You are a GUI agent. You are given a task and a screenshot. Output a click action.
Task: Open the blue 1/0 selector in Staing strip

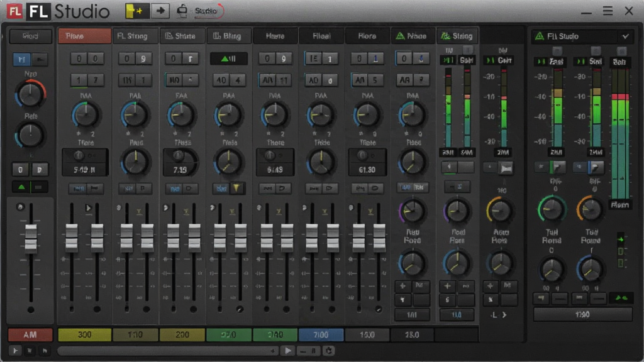coord(457,315)
